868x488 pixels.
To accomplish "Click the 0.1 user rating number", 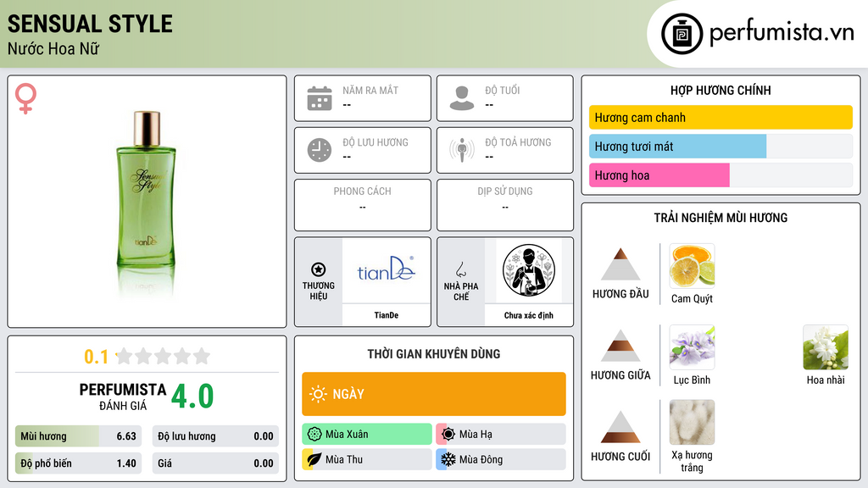I will (x=96, y=357).
